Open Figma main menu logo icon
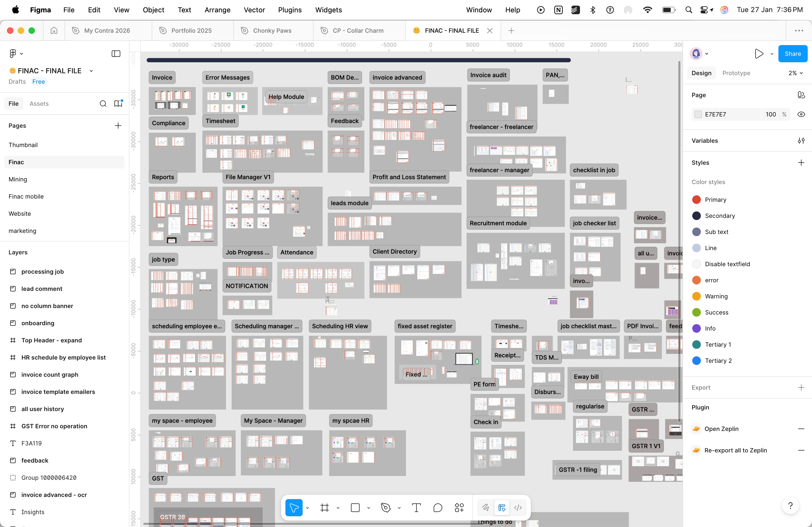This screenshot has height=527, width=812. pos(13,53)
